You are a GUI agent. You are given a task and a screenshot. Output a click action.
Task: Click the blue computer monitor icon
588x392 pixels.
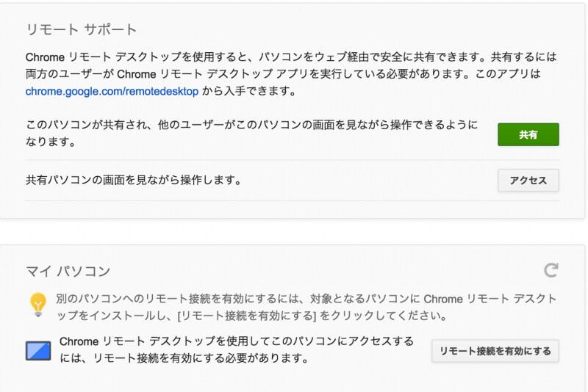(38, 350)
